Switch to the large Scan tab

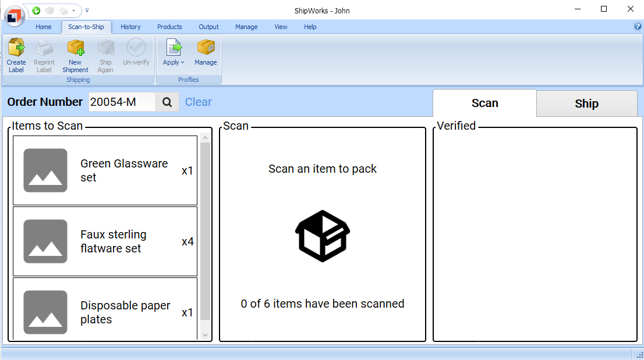pyautogui.click(x=484, y=104)
